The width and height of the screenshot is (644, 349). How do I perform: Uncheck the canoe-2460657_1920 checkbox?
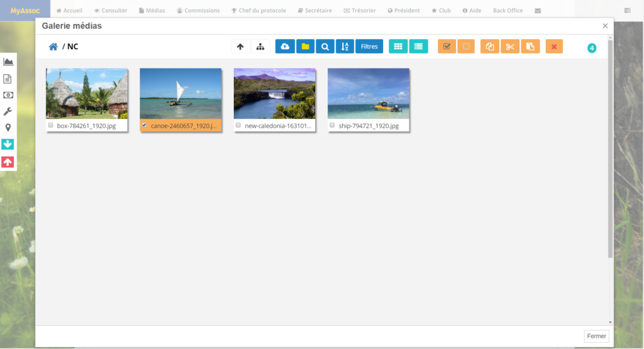(145, 126)
